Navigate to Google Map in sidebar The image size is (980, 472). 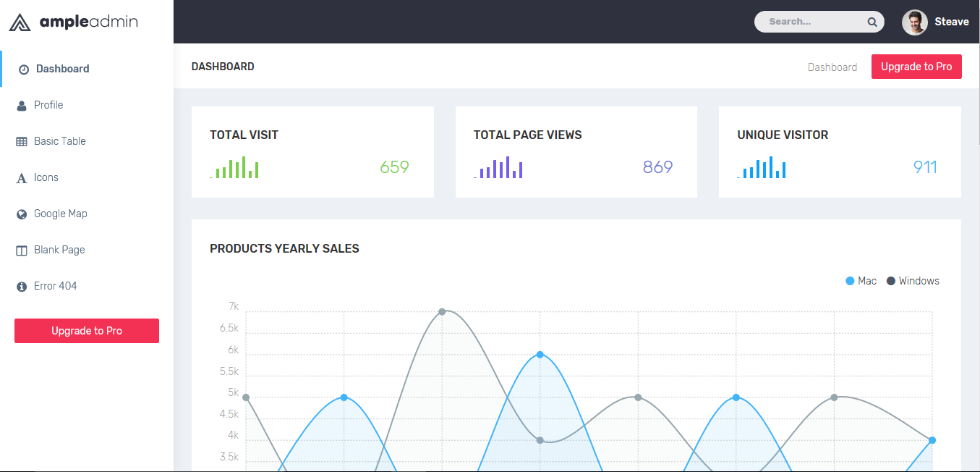(87, 214)
